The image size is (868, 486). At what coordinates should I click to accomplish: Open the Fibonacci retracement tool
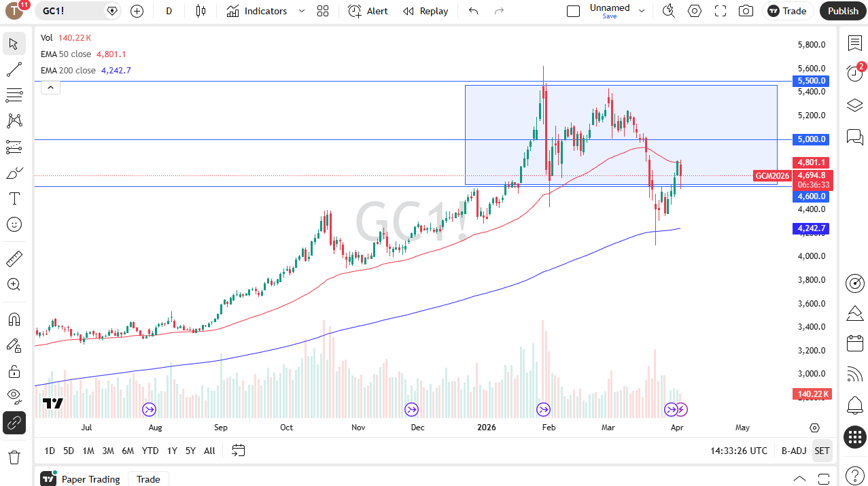pos(14,95)
